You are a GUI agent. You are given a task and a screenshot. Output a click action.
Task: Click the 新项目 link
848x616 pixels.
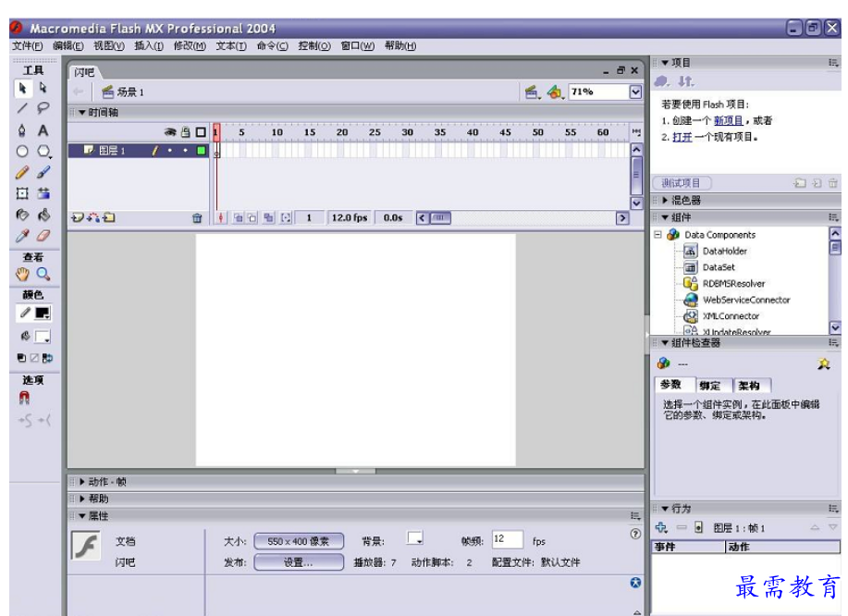pyautogui.click(x=728, y=120)
